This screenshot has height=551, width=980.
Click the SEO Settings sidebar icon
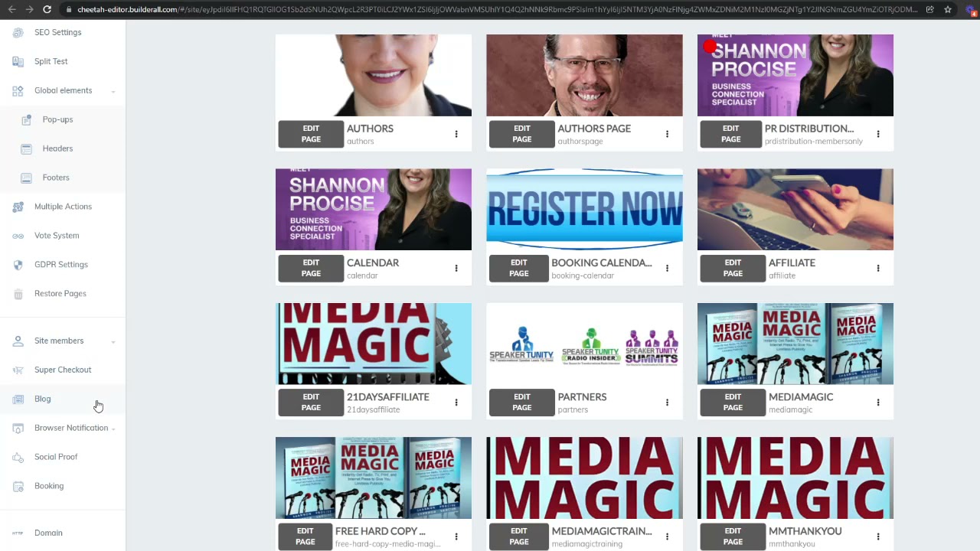(18, 32)
